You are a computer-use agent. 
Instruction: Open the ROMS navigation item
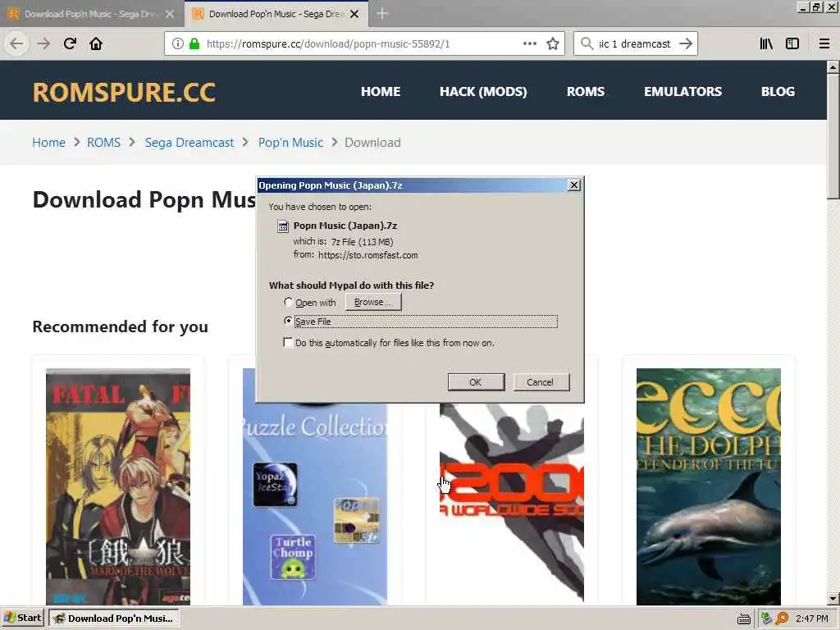586,91
